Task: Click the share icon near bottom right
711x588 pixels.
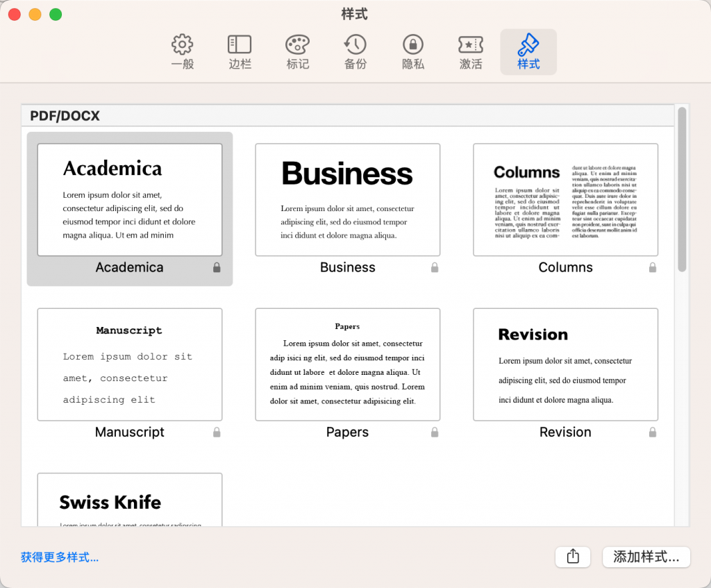Action: pos(572,557)
